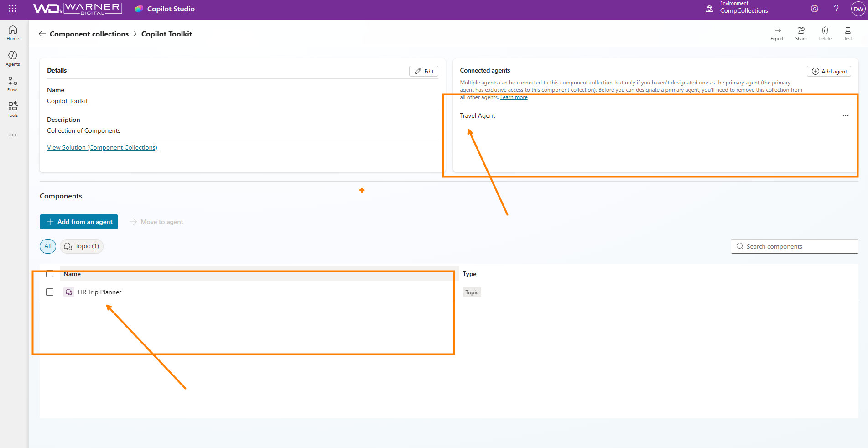Select the Travel Agent connected agent
Screen dimensions: 868x448
[477, 115]
